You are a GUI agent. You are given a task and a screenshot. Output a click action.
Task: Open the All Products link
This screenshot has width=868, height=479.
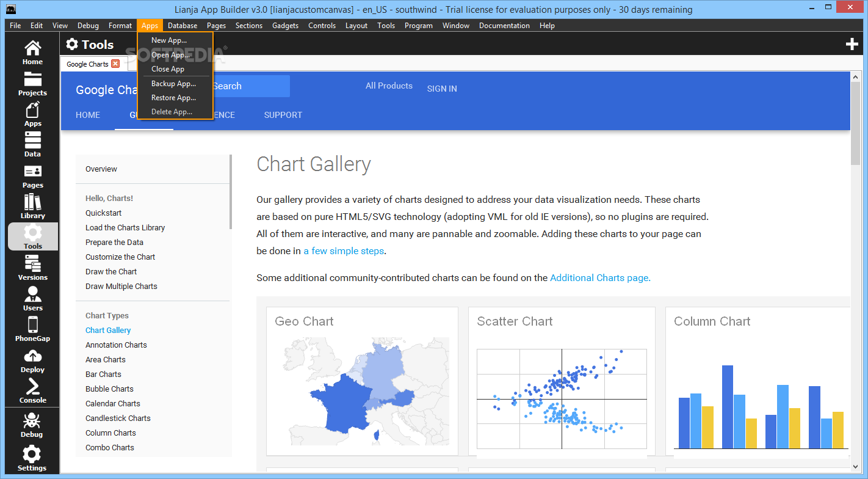(x=389, y=86)
